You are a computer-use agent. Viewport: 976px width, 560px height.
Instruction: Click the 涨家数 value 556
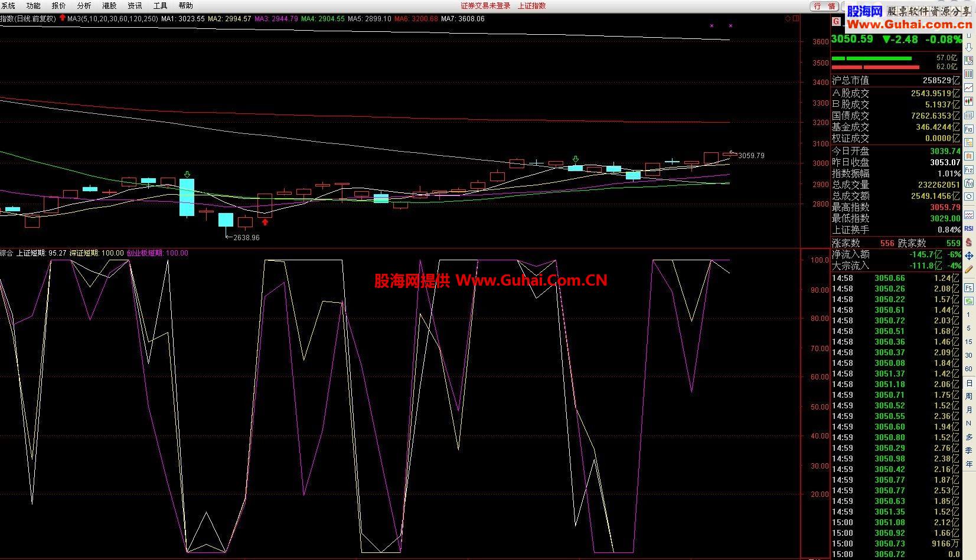coord(887,243)
